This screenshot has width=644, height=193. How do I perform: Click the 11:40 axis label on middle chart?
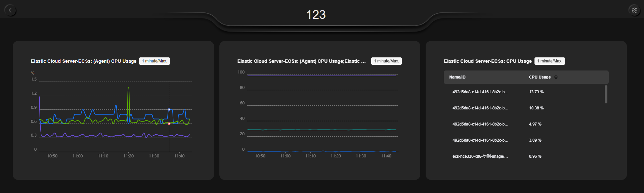(x=386, y=156)
